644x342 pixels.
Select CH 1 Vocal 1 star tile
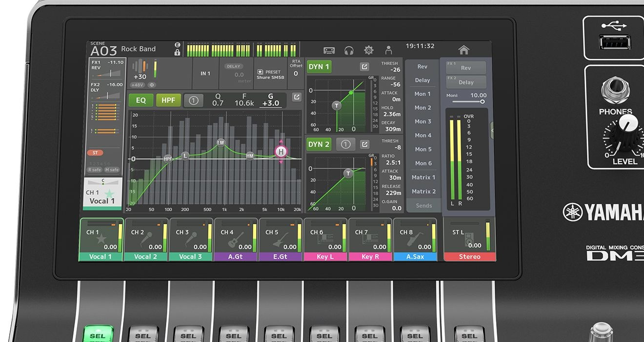101,239
